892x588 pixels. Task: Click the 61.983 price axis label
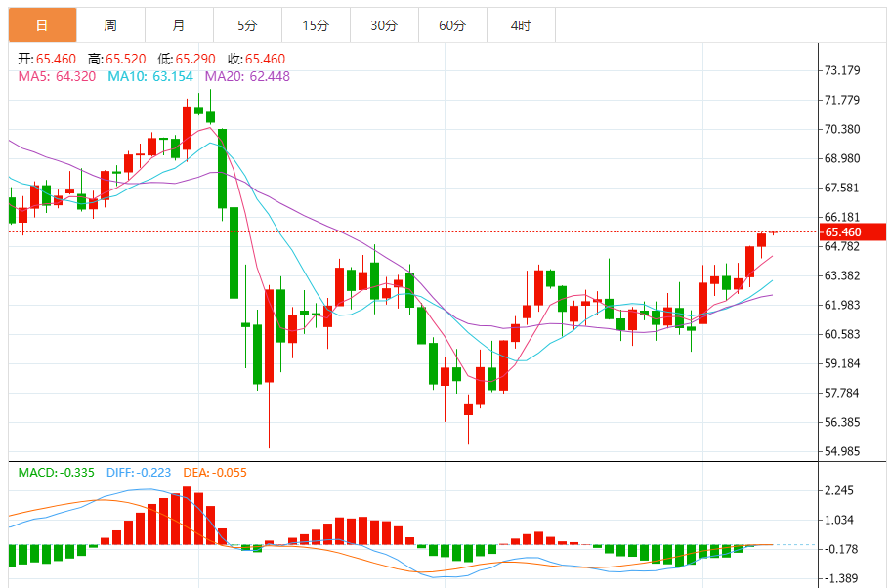pyautogui.click(x=842, y=305)
